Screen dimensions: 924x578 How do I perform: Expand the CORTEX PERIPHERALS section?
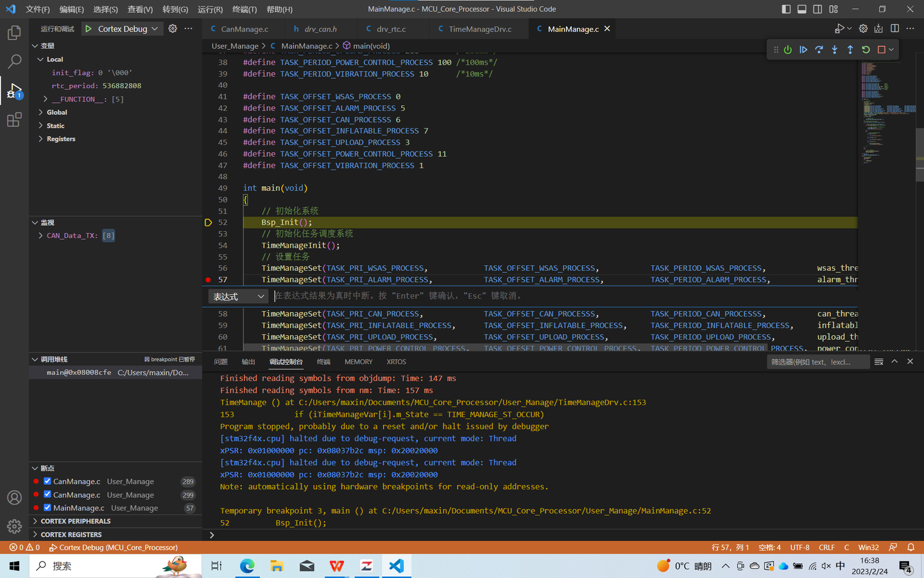77,522
